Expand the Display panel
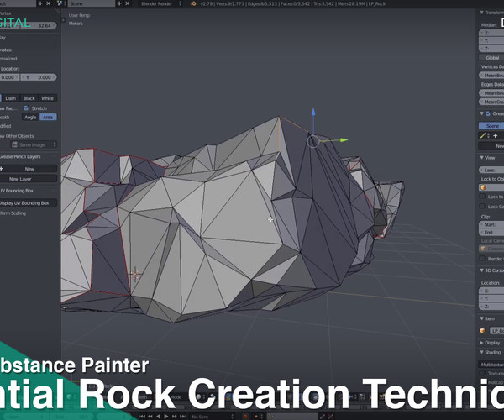Screen dimensions: 504x420 coord(482,343)
